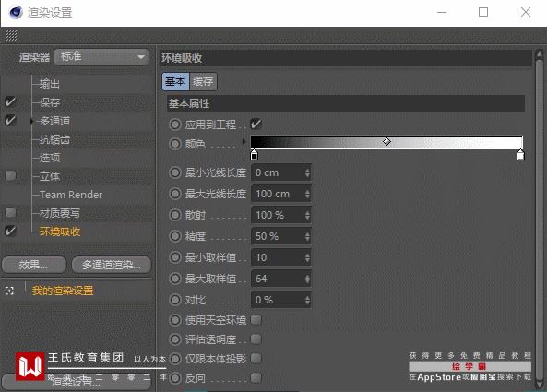Uncheck the 多通道 checkbox
The height and width of the screenshot is (392, 547).
[10, 120]
